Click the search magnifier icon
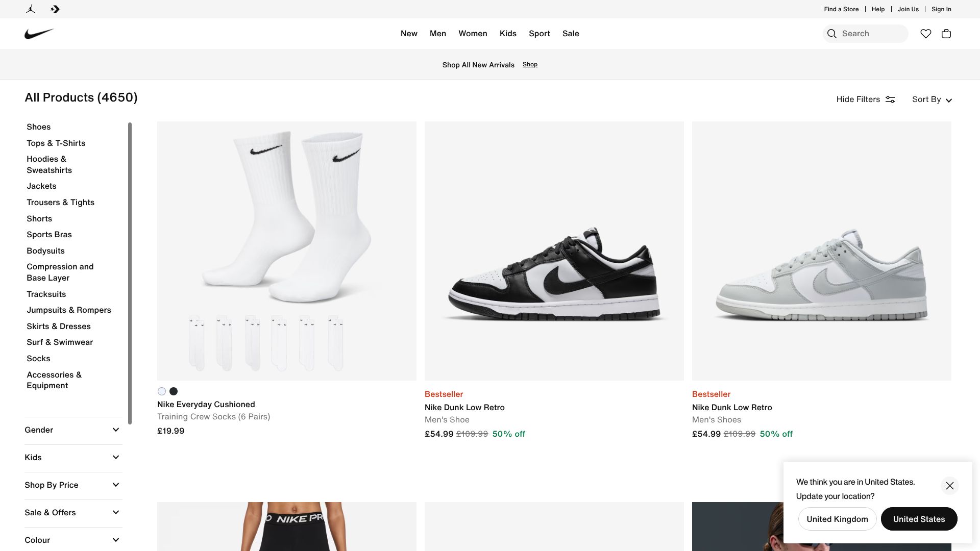 832,34
